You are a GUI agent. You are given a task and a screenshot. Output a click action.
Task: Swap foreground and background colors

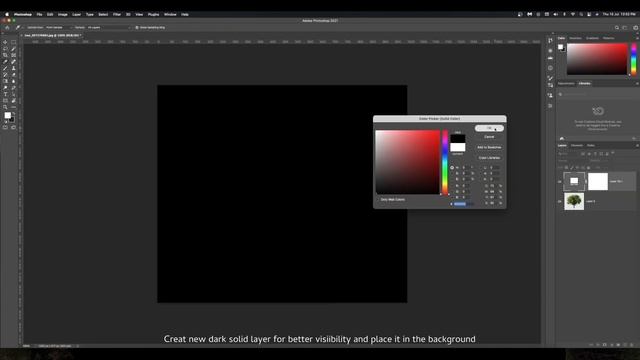pyautogui.click(x=13, y=113)
